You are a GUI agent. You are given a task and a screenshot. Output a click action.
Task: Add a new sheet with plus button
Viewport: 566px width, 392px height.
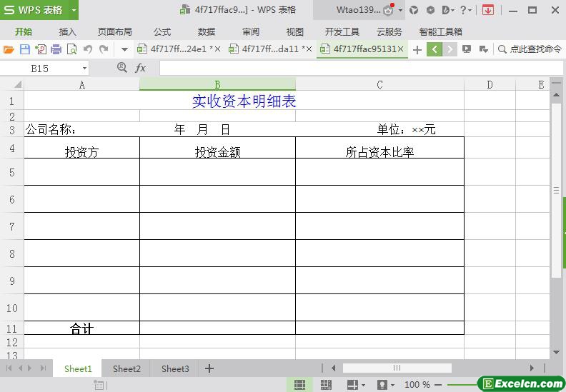click(x=209, y=368)
